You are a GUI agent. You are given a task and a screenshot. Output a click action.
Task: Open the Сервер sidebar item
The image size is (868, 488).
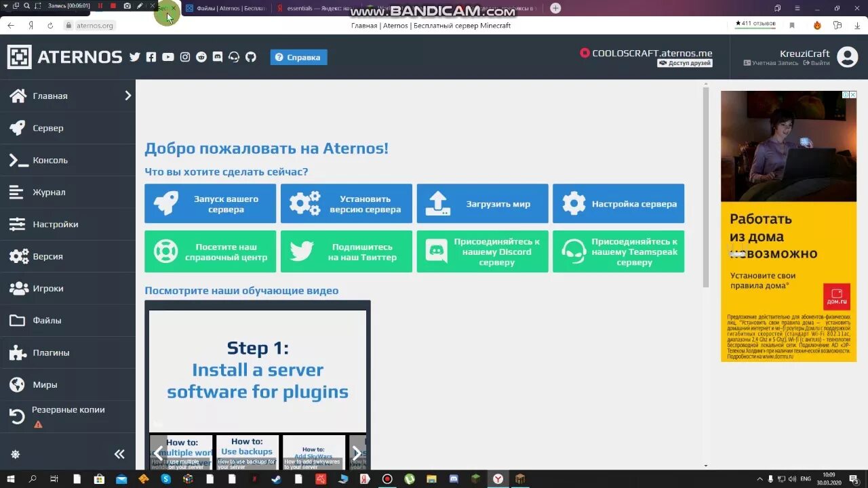[x=68, y=128]
